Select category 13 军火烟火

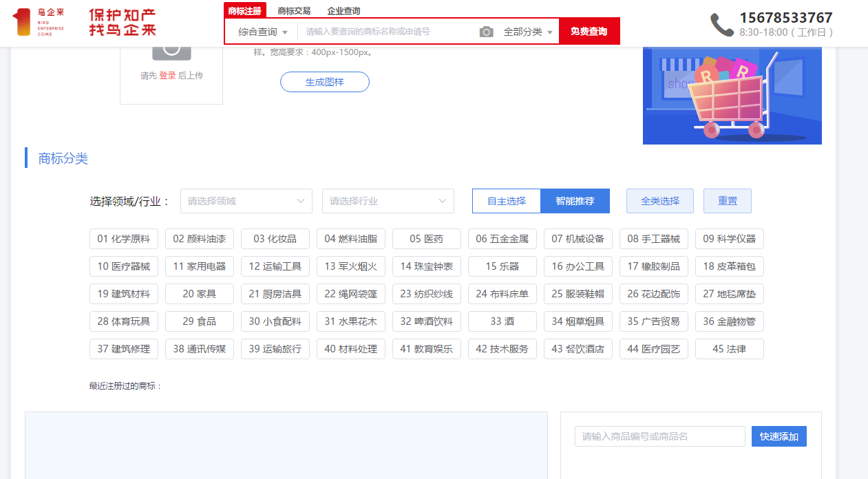click(x=351, y=266)
